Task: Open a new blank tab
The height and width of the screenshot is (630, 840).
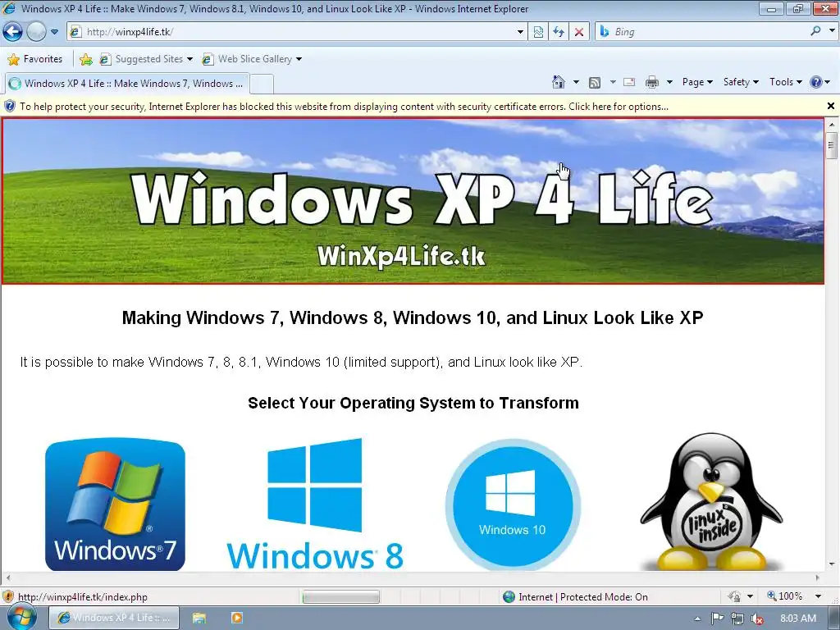Action: [x=262, y=84]
